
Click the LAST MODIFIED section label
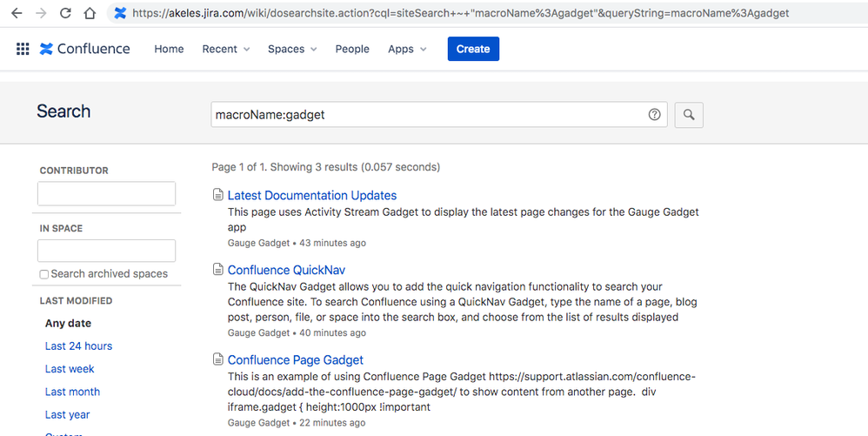pos(76,301)
